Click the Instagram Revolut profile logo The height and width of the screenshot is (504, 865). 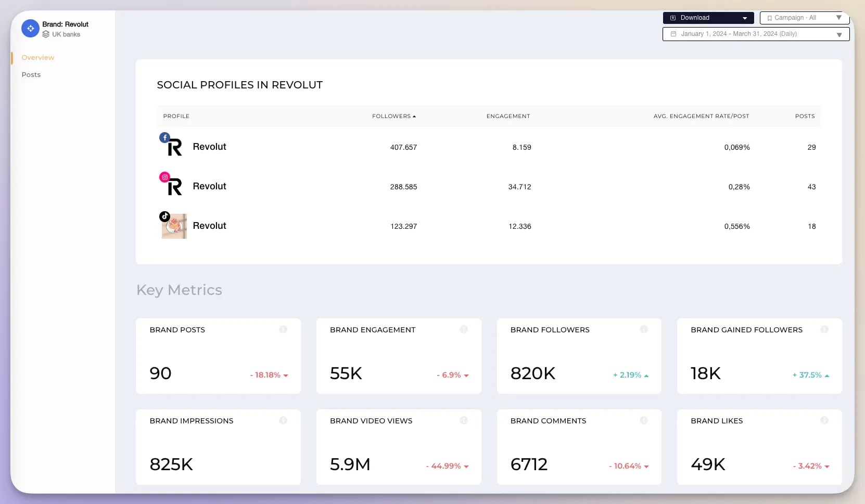pos(175,187)
